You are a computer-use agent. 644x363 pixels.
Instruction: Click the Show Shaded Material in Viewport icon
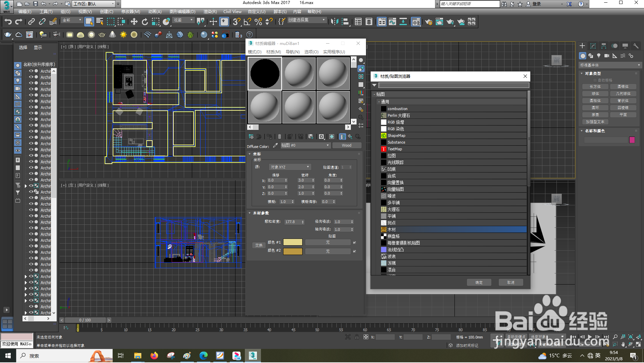click(x=332, y=137)
